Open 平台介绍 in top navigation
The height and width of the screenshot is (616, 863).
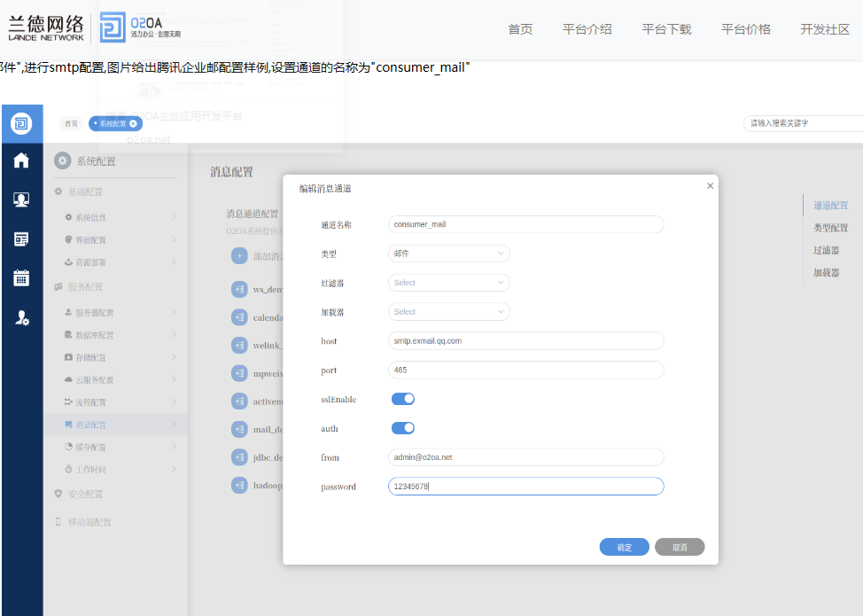tap(587, 29)
